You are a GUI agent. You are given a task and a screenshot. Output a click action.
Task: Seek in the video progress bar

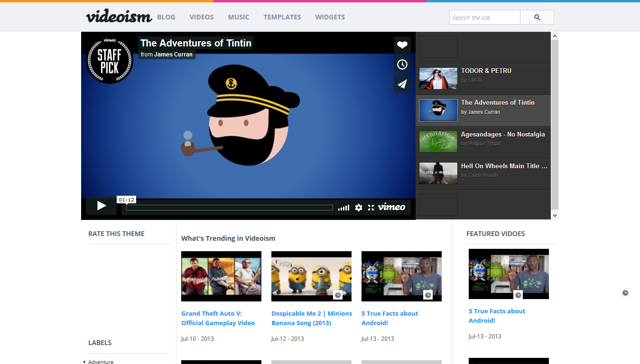pos(230,208)
